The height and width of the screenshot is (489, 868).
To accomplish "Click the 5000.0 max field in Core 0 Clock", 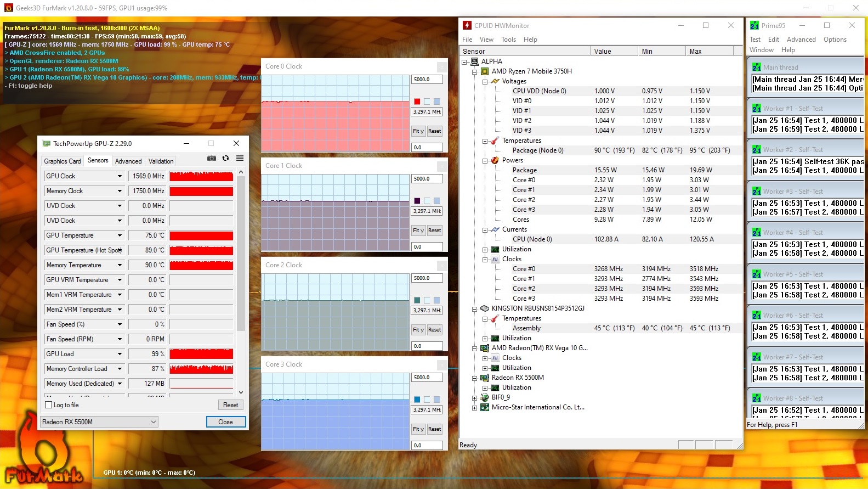I will (427, 80).
